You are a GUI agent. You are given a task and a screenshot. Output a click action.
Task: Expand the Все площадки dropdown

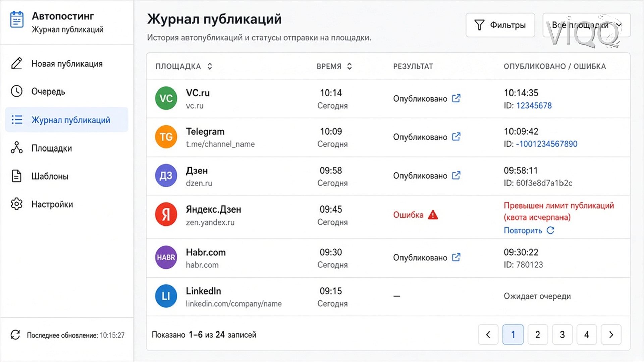tap(586, 25)
